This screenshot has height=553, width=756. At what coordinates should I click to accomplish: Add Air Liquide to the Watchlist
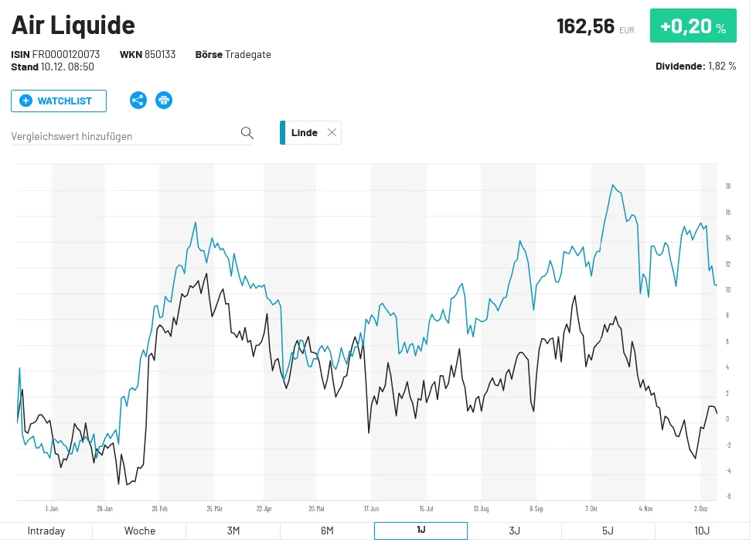pos(59,100)
